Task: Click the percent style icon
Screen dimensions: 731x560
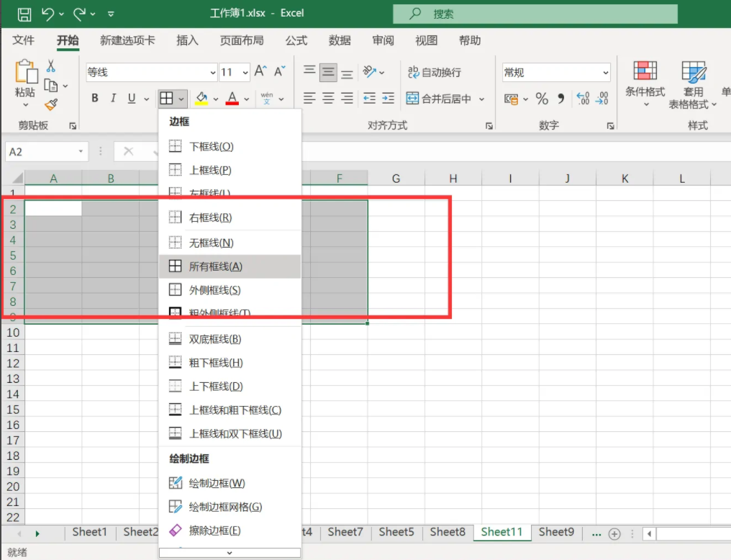Action: (x=542, y=99)
